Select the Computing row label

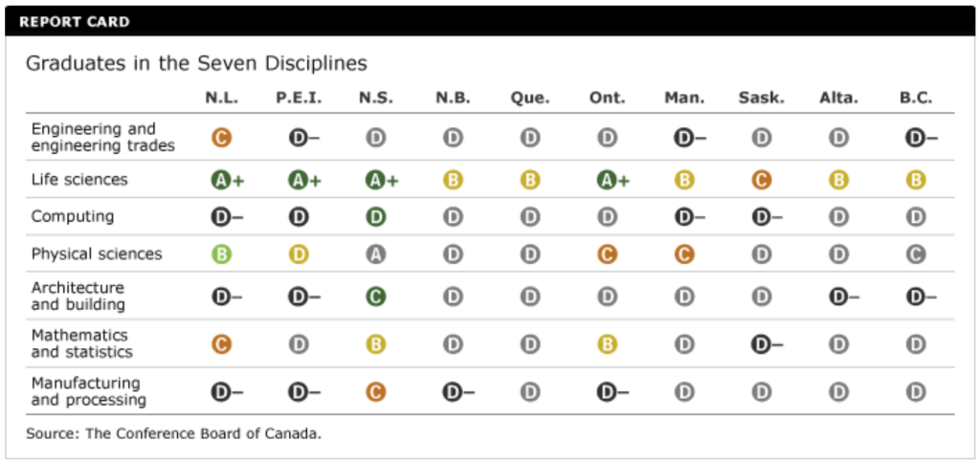pos(72,217)
